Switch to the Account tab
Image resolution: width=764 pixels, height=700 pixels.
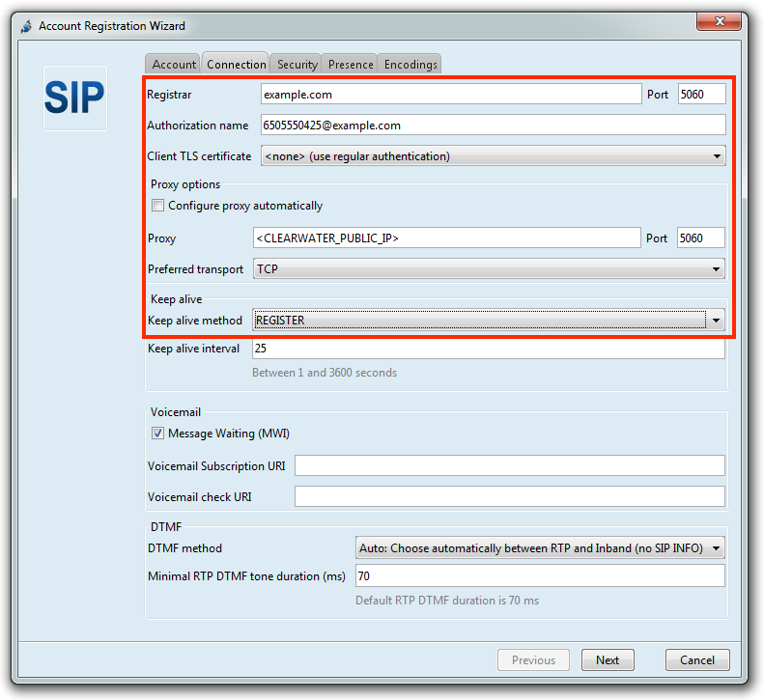click(174, 64)
